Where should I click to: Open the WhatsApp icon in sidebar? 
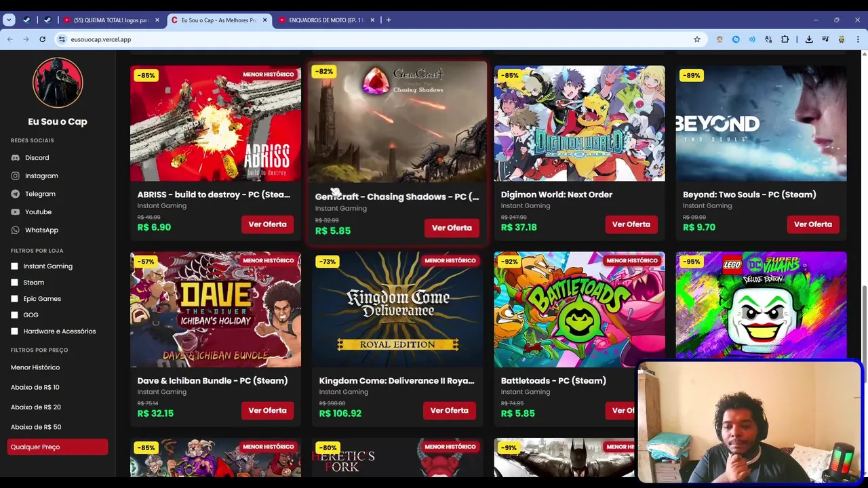(x=16, y=230)
